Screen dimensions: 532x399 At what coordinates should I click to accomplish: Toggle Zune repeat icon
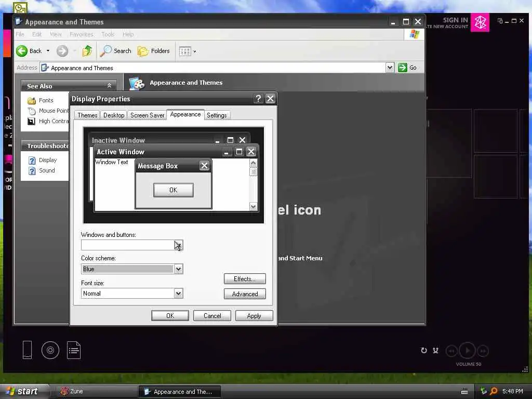point(424,351)
